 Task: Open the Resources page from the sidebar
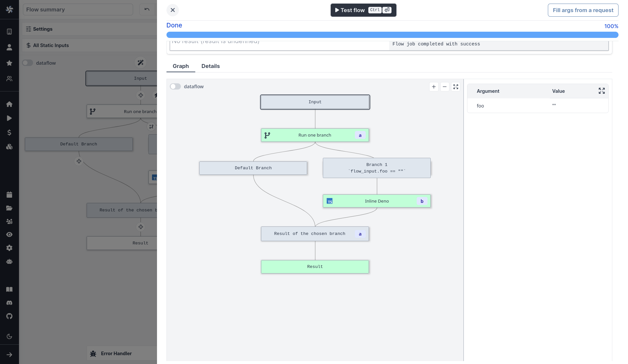(x=9, y=147)
